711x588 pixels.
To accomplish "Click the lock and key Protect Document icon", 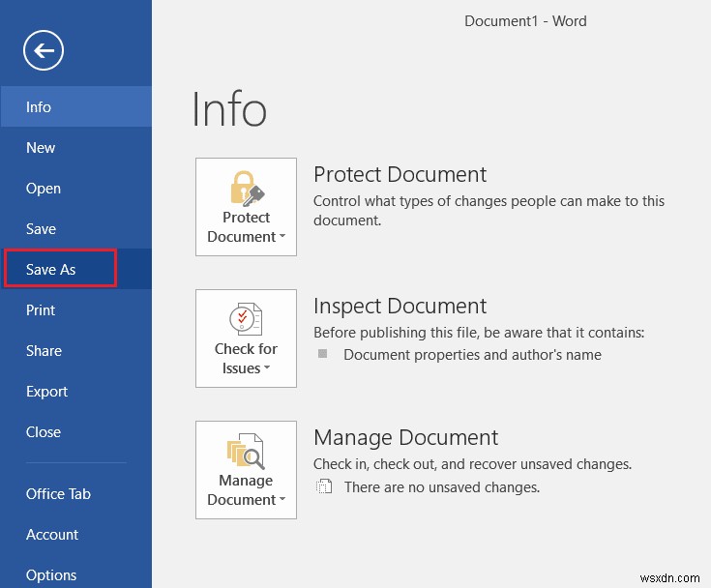I will point(247,189).
